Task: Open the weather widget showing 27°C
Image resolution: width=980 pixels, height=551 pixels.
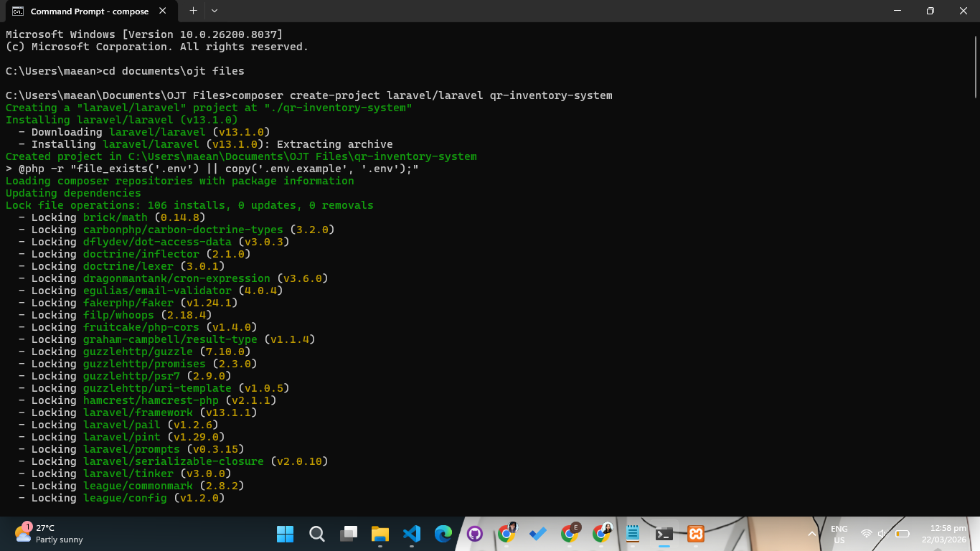Action: [x=49, y=534]
